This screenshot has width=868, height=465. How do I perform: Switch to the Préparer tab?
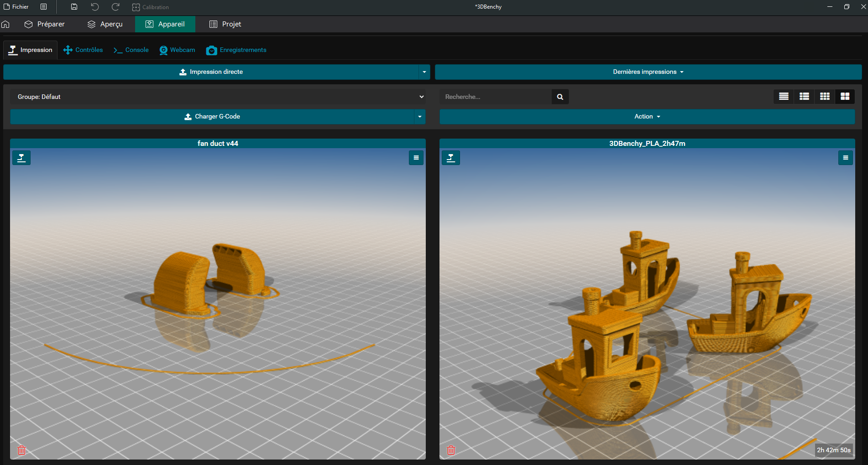(45, 24)
